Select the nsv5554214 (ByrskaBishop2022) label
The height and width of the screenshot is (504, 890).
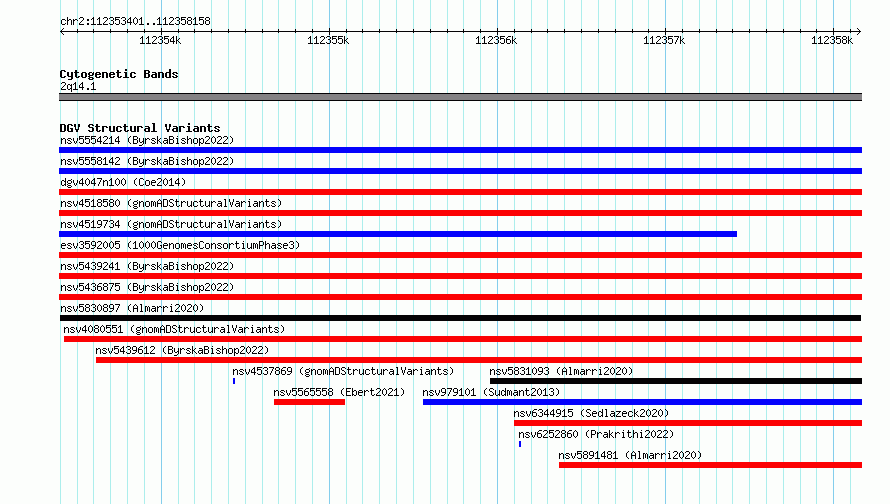tap(147, 140)
